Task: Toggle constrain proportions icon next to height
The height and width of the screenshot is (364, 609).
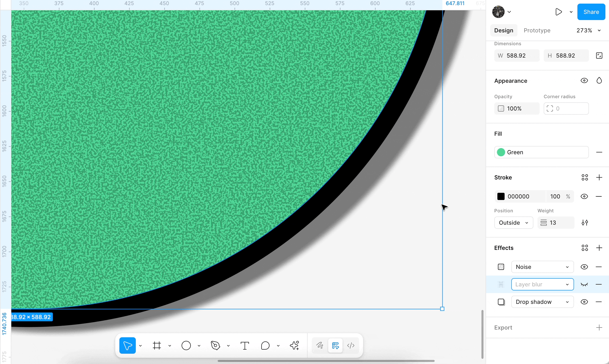Action: click(599, 56)
